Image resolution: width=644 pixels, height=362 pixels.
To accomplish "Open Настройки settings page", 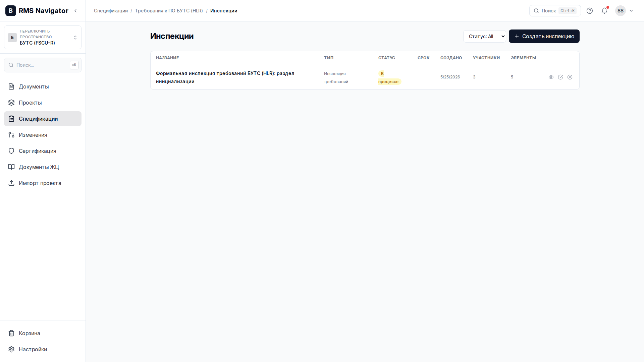I will (x=43, y=349).
